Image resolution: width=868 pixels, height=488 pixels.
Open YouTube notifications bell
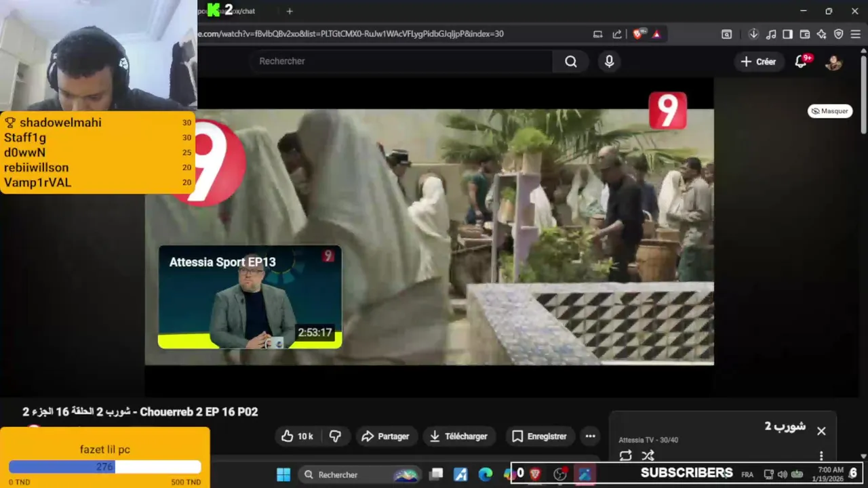click(x=802, y=62)
